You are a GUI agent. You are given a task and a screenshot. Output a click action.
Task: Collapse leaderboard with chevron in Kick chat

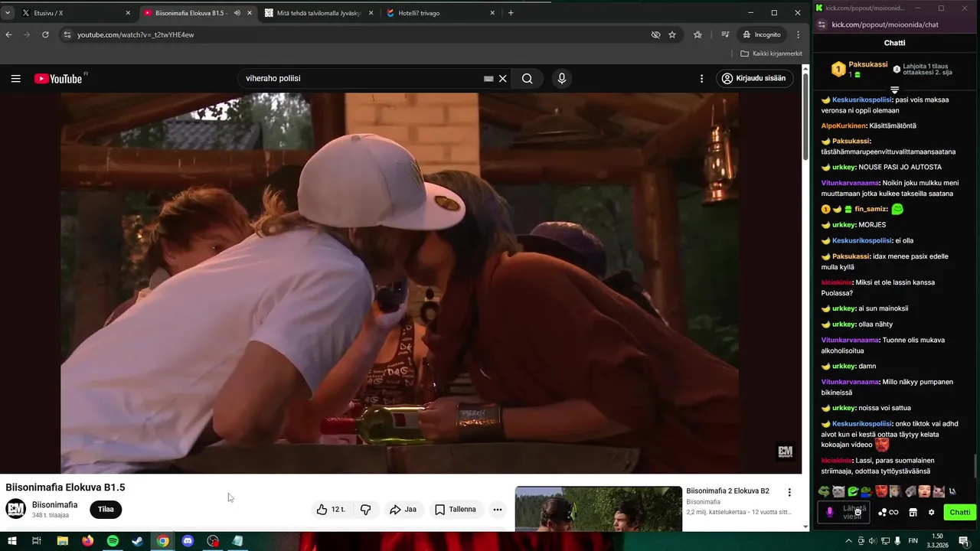pyautogui.click(x=894, y=90)
